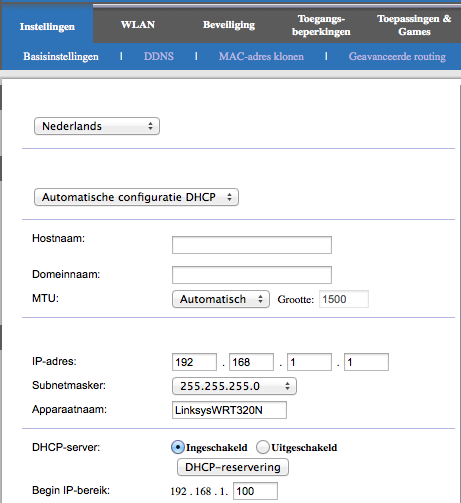Click the Begin IP-bereik field showing 100

pos(255,491)
